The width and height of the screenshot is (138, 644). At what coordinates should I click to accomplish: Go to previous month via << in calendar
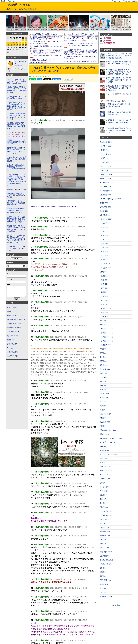11,34
